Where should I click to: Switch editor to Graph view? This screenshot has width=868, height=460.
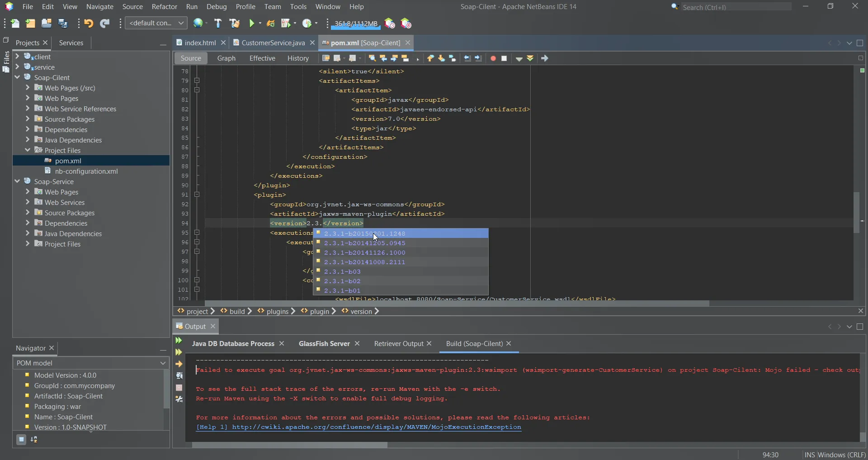click(x=226, y=58)
